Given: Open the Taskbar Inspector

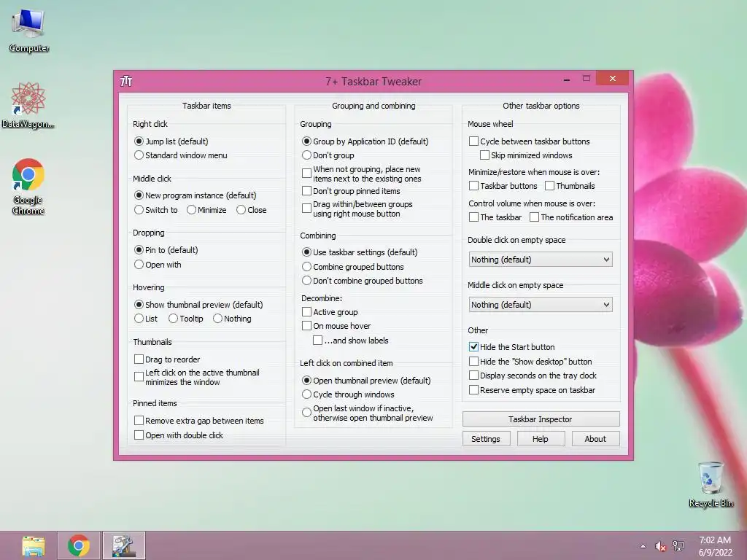Looking at the screenshot, I should [x=541, y=419].
